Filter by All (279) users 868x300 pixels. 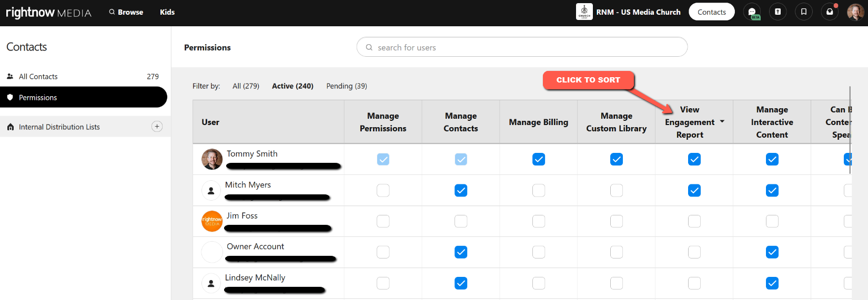point(246,86)
